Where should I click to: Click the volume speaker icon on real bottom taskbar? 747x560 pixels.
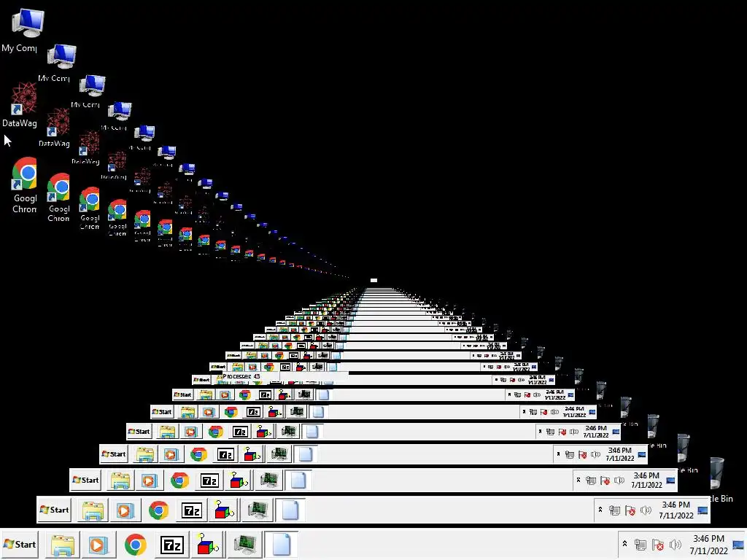click(675, 544)
